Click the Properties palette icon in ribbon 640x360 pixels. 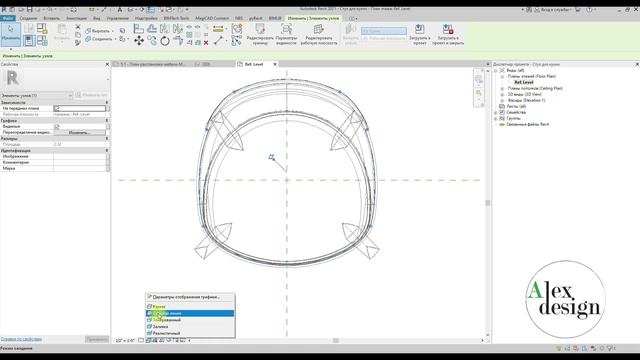click(x=29, y=40)
